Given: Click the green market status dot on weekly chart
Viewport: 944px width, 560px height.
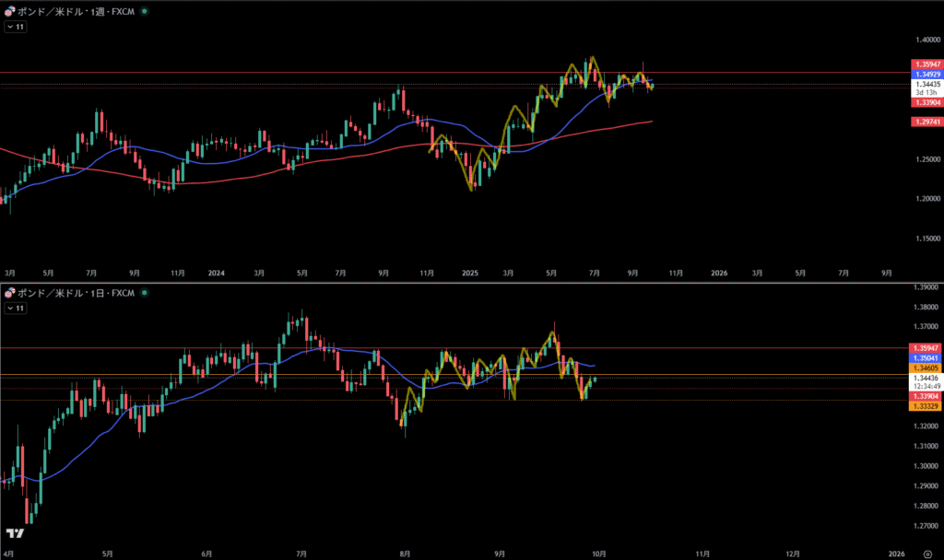Looking at the screenshot, I should (145, 14).
